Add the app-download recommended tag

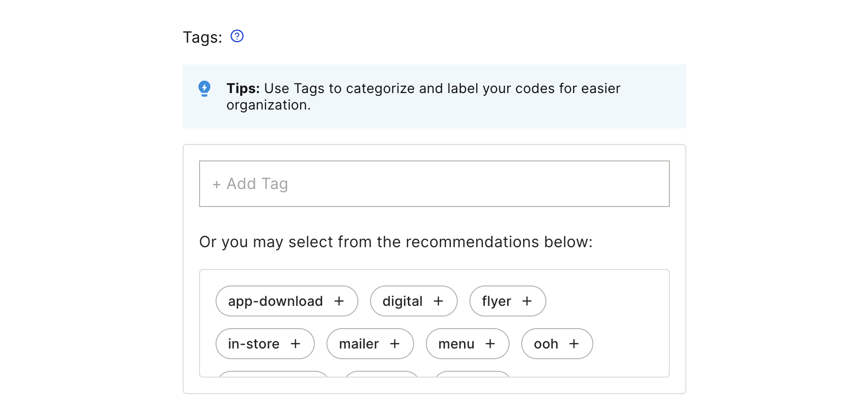(286, 301)
